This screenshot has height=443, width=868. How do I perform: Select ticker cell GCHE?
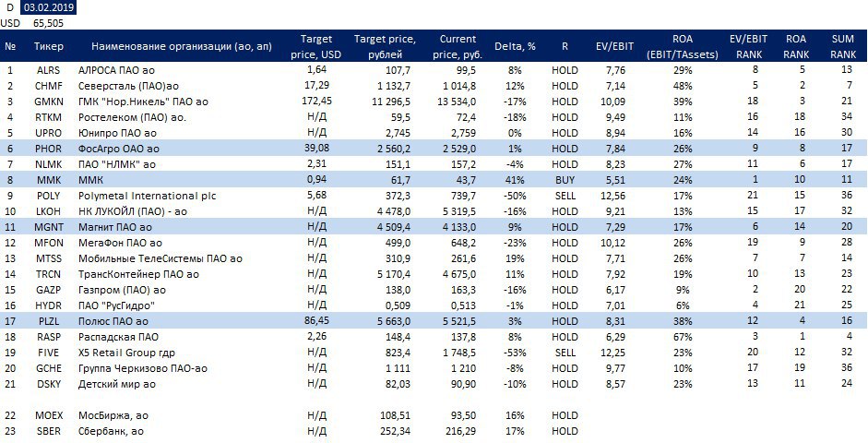[x=49, y=369]
